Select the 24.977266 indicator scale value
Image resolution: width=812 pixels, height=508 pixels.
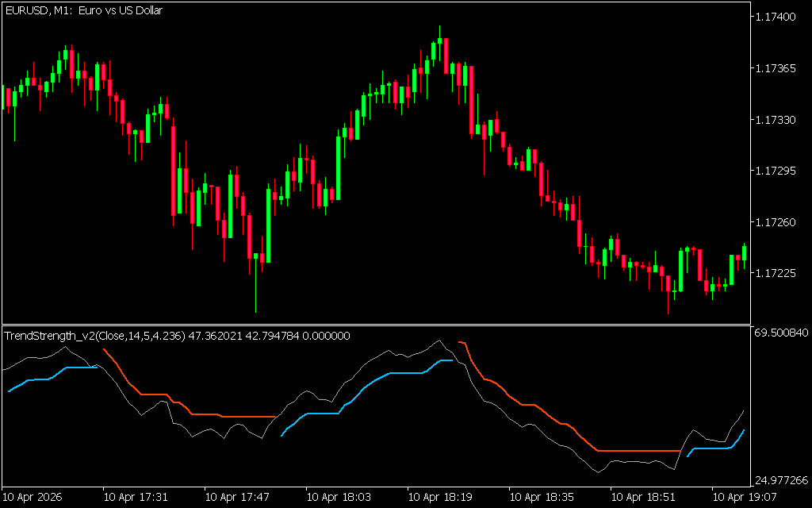(780, 480)
